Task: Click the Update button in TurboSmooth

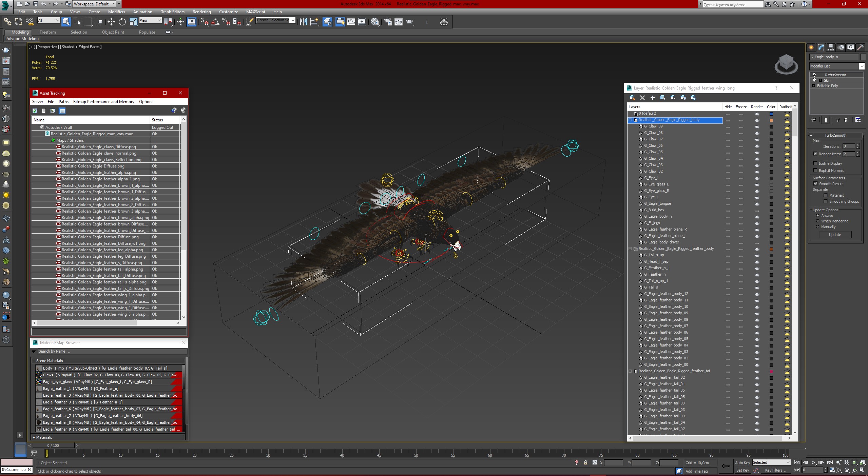Action: [x=835, y=235]
